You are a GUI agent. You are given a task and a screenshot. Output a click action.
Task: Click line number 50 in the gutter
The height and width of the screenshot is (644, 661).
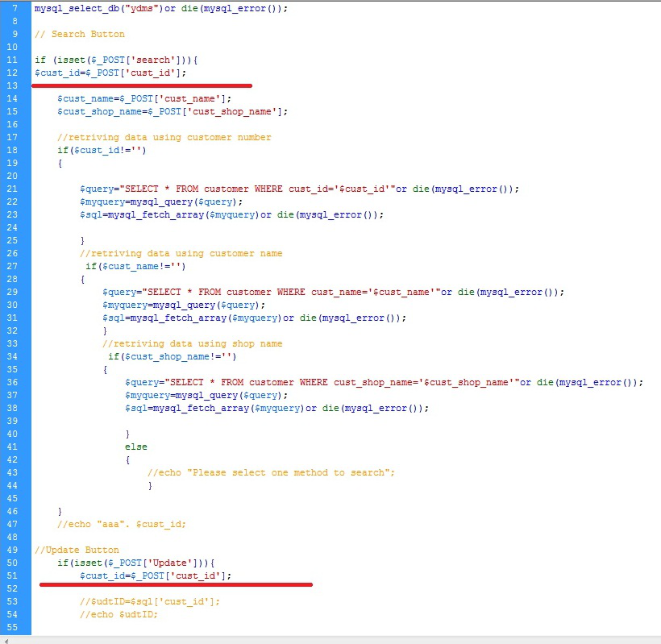pos(12,563)
